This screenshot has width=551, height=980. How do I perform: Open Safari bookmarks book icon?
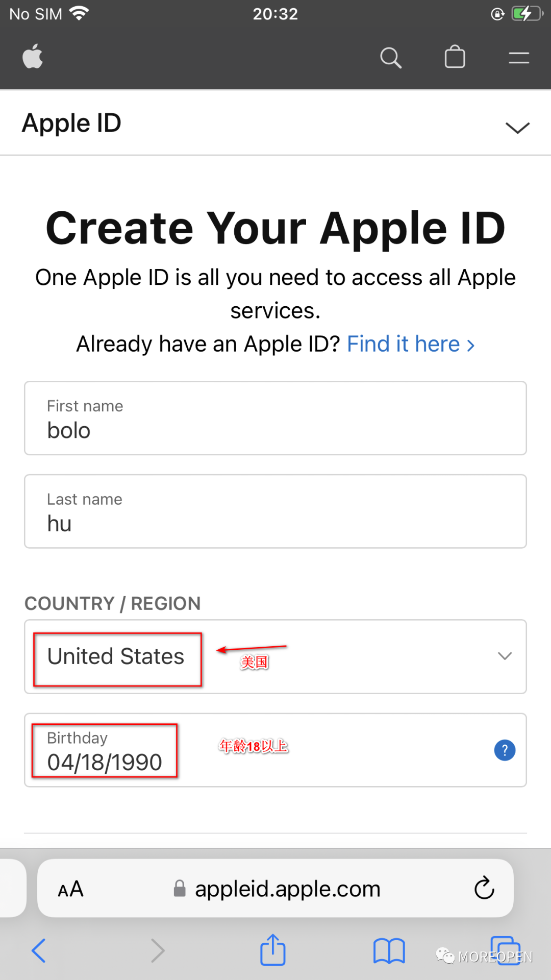389,951
